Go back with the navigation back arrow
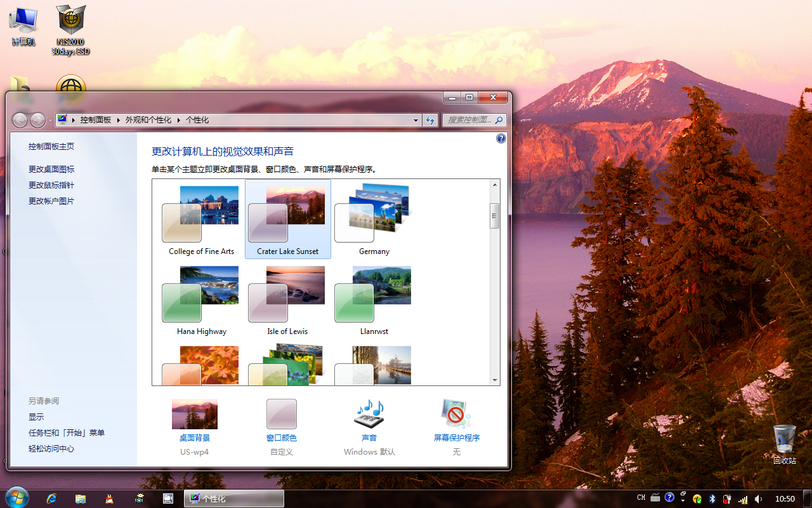This screenshot has height=508, width=812. point(20,119)
